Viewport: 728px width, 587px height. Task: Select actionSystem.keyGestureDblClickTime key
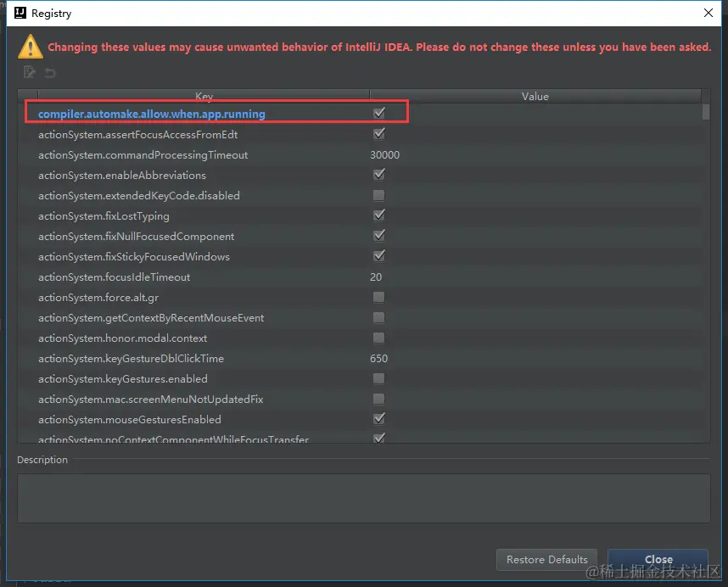[131, 359]
